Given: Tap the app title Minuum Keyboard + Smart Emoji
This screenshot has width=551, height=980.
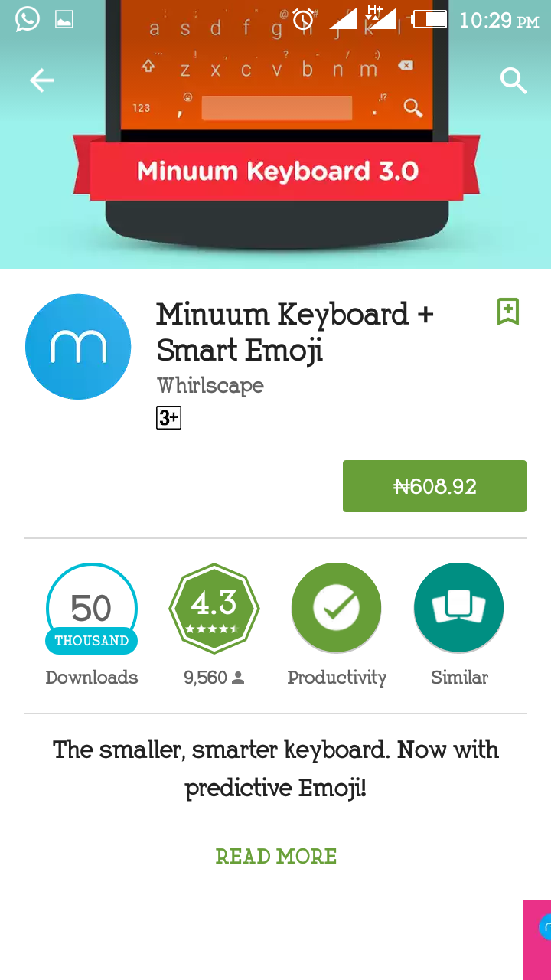Looking at the screenshot, I should pyautogui.click(x=295, y=332).
